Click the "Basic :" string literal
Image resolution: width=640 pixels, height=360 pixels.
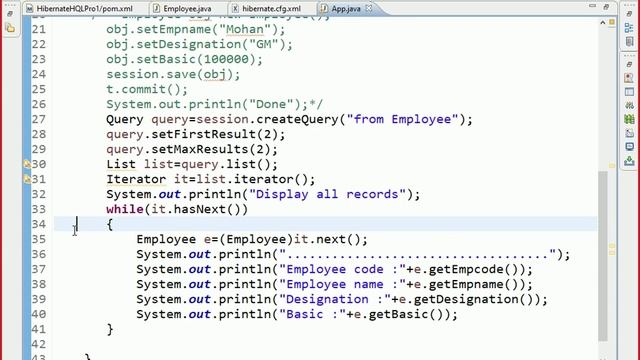click(x=313, y=314)
